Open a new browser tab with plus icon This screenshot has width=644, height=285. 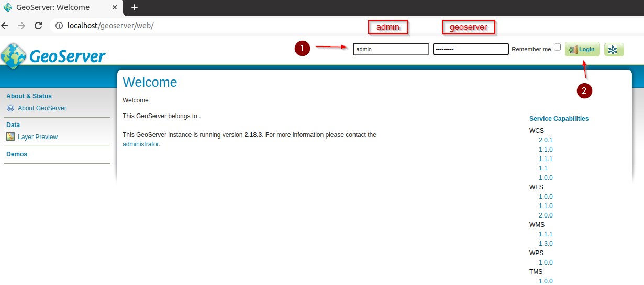tap(135, 7)
